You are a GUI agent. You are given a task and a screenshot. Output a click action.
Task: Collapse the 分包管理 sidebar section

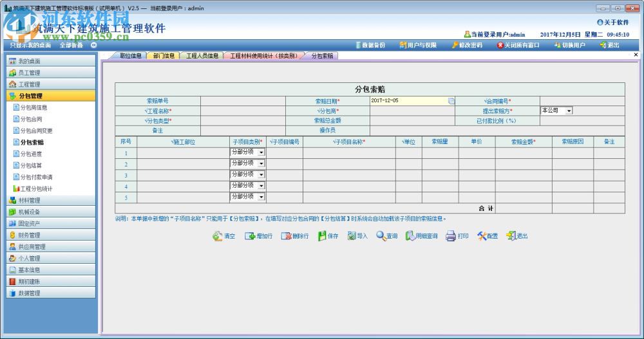51,96
